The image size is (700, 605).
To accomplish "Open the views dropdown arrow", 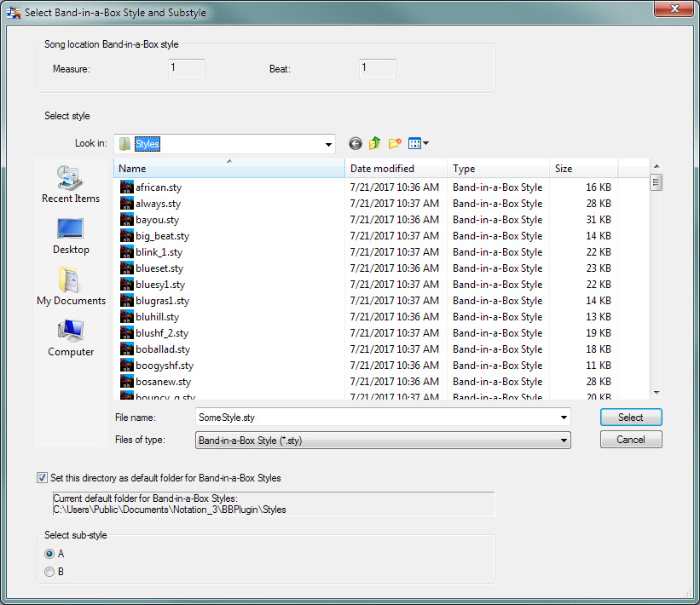I will coord(423,143).
